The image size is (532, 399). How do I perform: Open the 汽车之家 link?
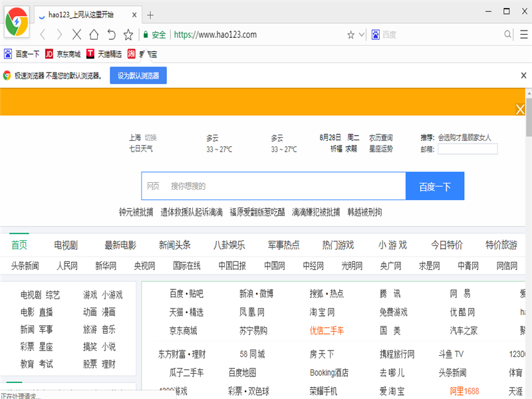pyautogui.click(x=464, y=331)
